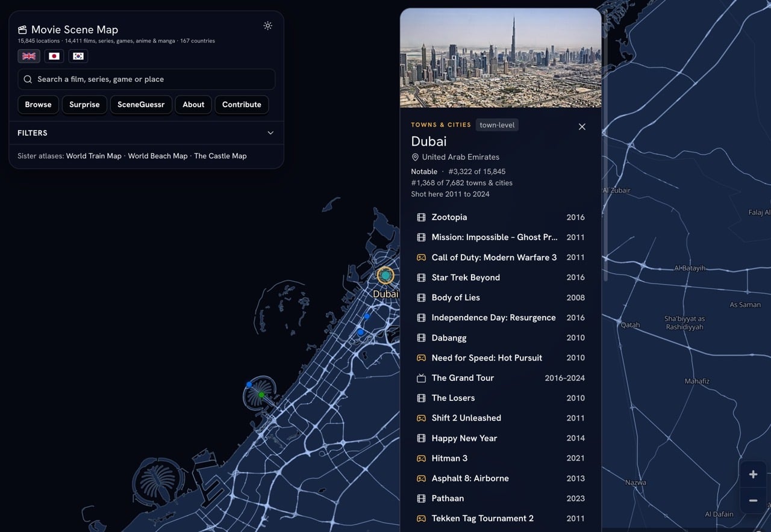Open the Independence Day: Resurgence entry
Viewport: 771px width, 532px height.
[501, 318]
